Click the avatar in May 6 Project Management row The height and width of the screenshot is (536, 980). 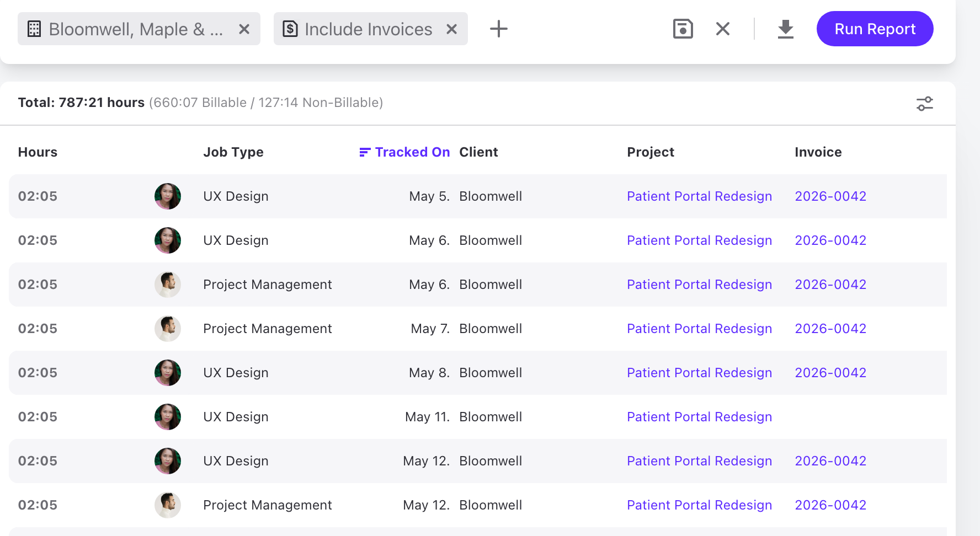click(x=168, y=285)
